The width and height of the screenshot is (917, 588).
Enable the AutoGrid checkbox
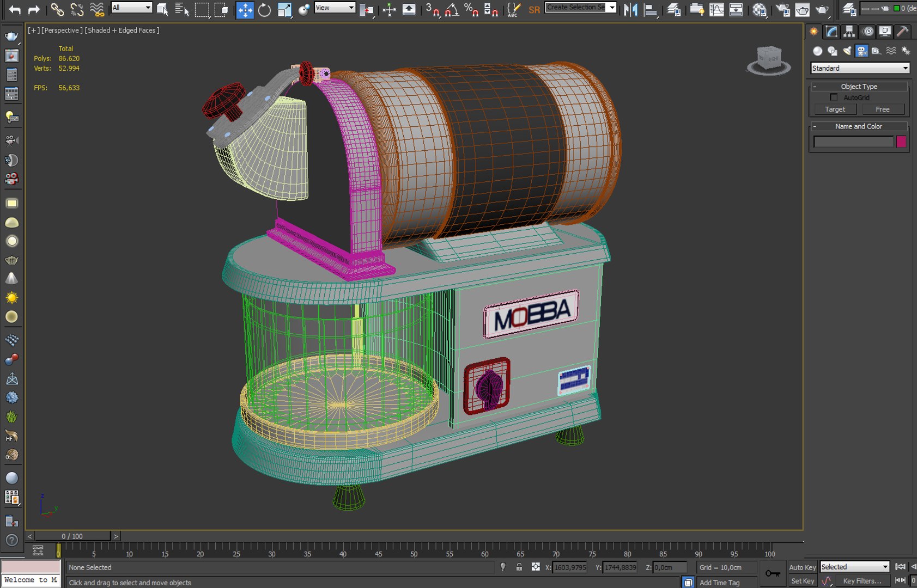click(x=834, y=97)
